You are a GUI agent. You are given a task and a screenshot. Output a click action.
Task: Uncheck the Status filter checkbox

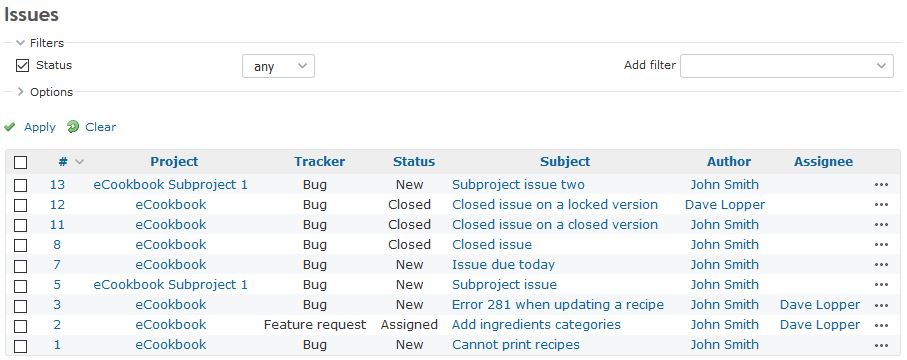tap(23, 65)
